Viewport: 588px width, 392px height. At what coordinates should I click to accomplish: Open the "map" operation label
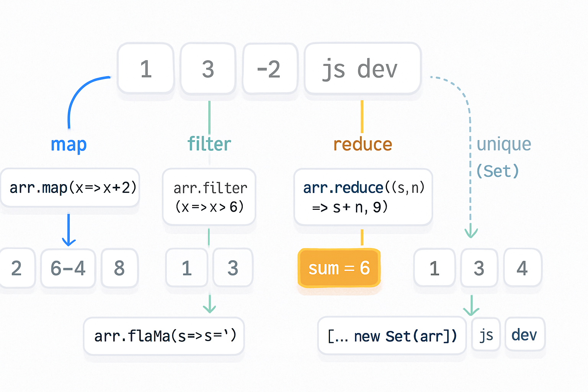coord(69,144)
